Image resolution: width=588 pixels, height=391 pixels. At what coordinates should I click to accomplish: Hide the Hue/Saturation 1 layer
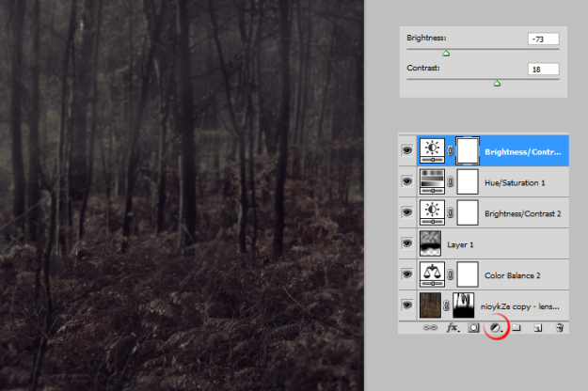click(x=407, y=181)
